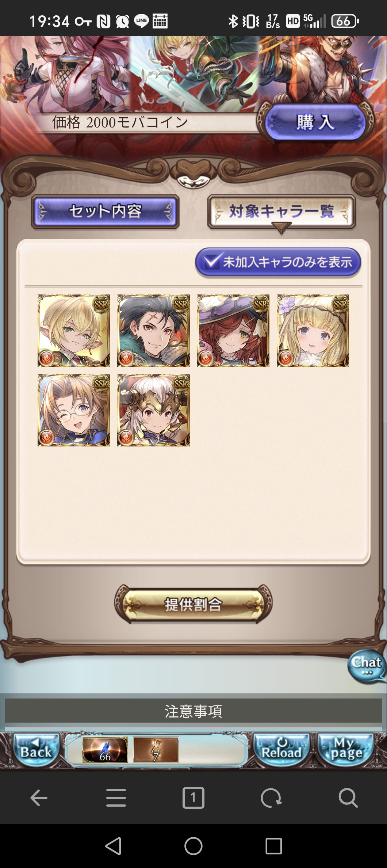Tap the blonde elf SSR character portrait
Viewport: 387px width, 868px height.
74,331
